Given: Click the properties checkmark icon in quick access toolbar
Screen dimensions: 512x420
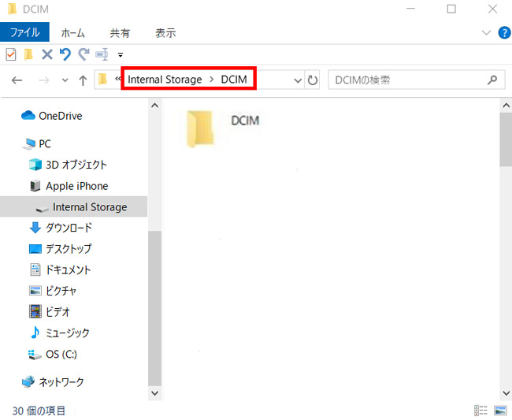Looking at the screenshot, I should point(11,54).
